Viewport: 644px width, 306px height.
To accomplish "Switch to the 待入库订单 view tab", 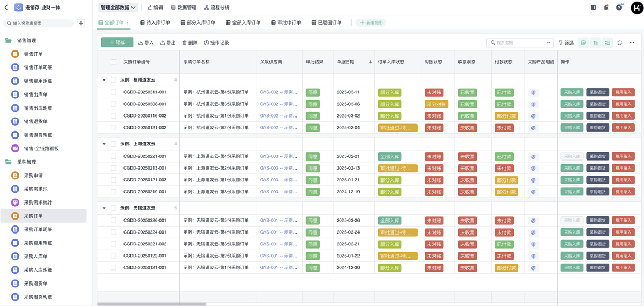I will point(155,23).
